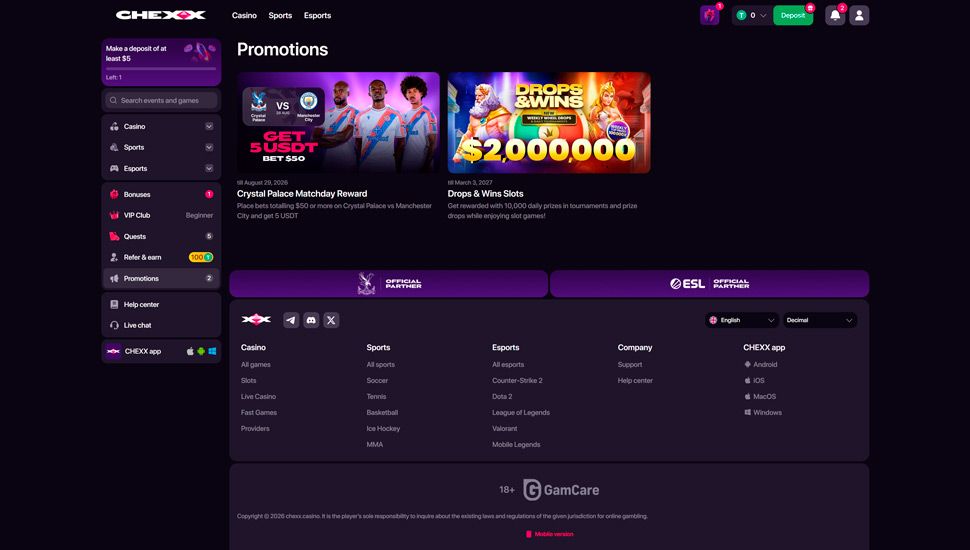Open the notifications bell icon
This screenshot has height=550, width=970.
(835, 15)
